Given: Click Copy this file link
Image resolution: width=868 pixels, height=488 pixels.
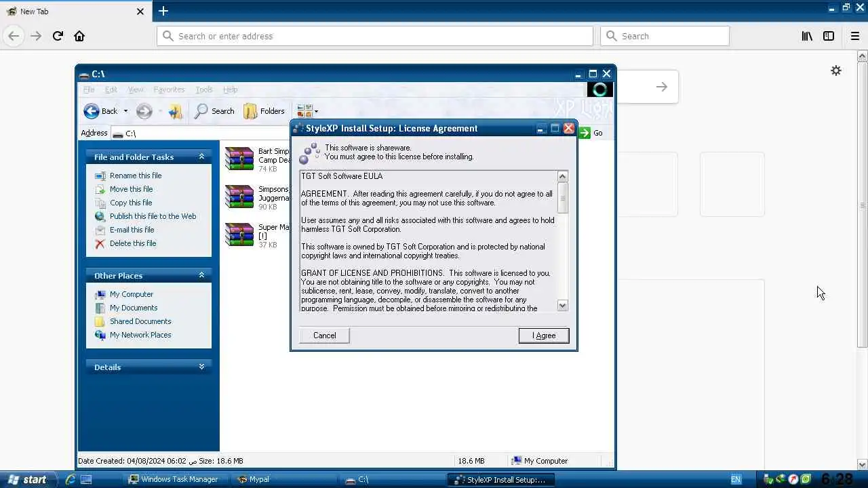Looking at the screenshot, I should click(x=131, y=203).
